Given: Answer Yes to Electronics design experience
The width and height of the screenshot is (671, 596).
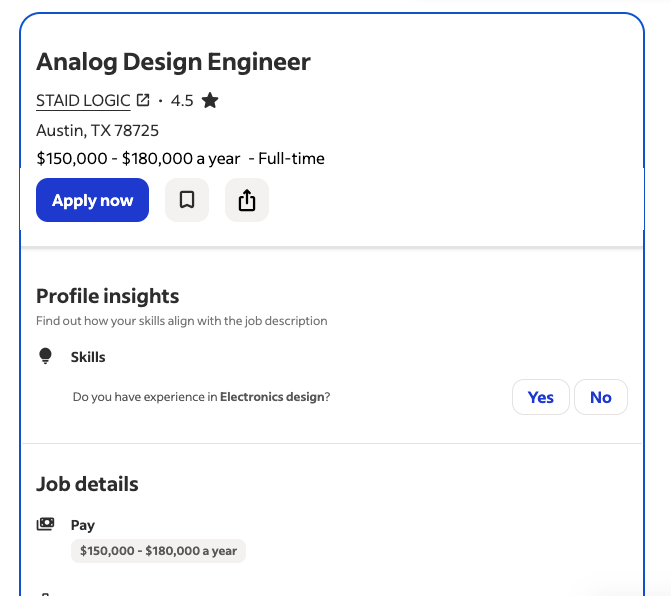Looking at the screenshot, I should click(540, 397).
